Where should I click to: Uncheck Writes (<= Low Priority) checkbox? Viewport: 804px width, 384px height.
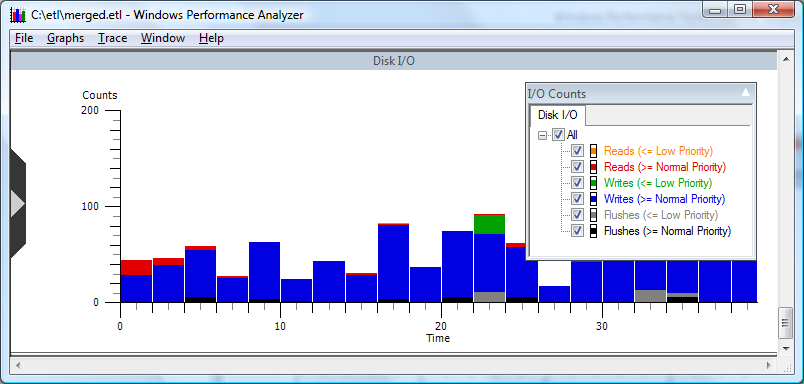[577, 183]
